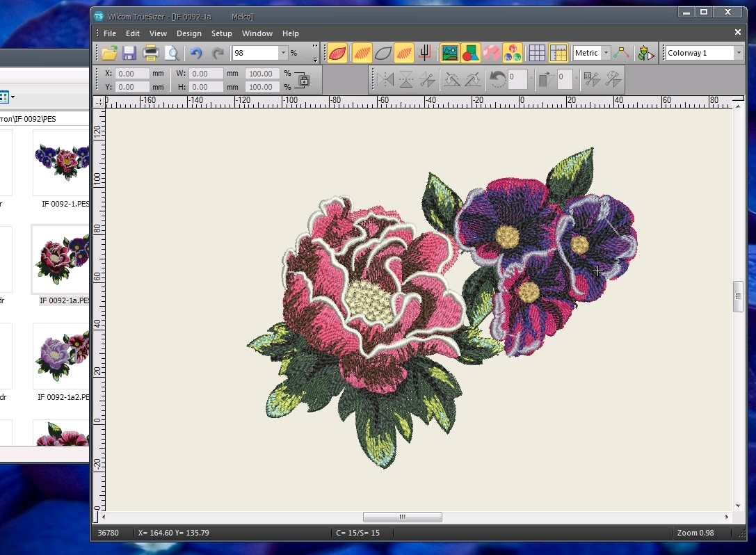Viewport: 756px width, 555px height.
Task: Expand the Metric units dropdown
Action: [x=606, y=53]
